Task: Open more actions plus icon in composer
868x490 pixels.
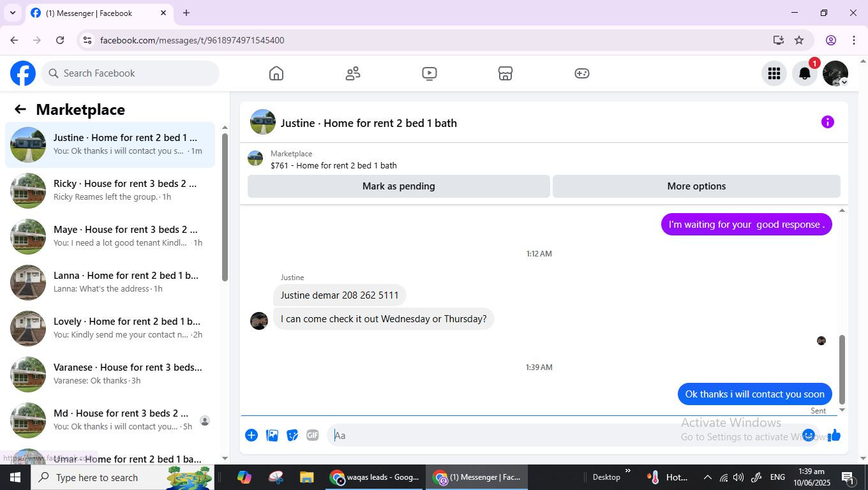Action: tap(251, 435)
